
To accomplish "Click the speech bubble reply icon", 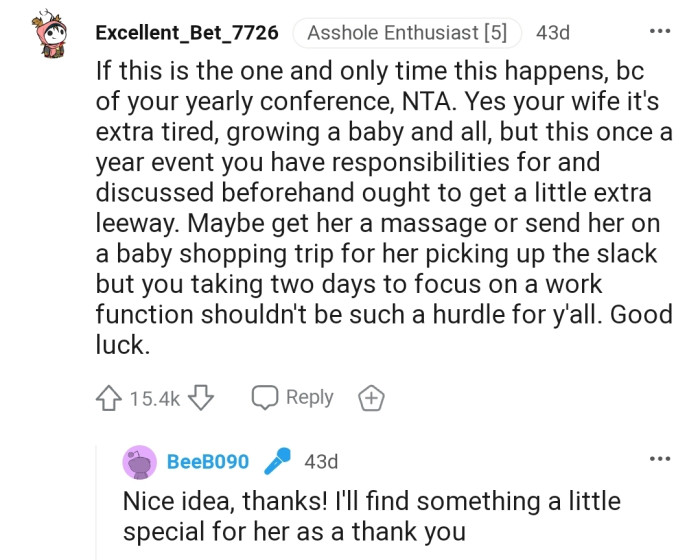I will 265,398.
